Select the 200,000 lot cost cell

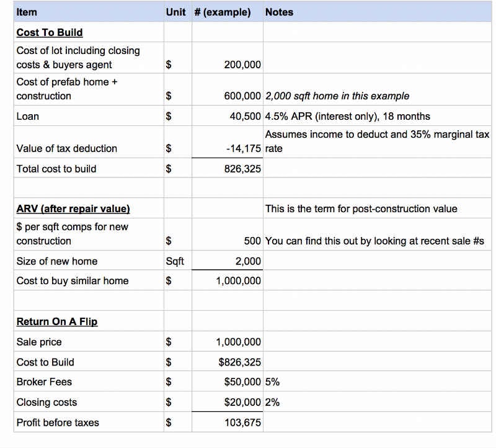tap(228, 58)
